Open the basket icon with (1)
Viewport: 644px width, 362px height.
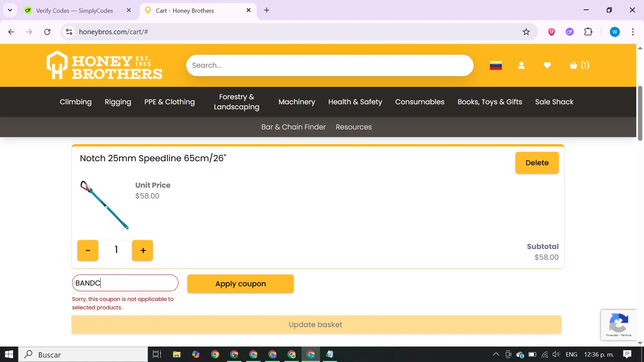(x=579, y=65)
